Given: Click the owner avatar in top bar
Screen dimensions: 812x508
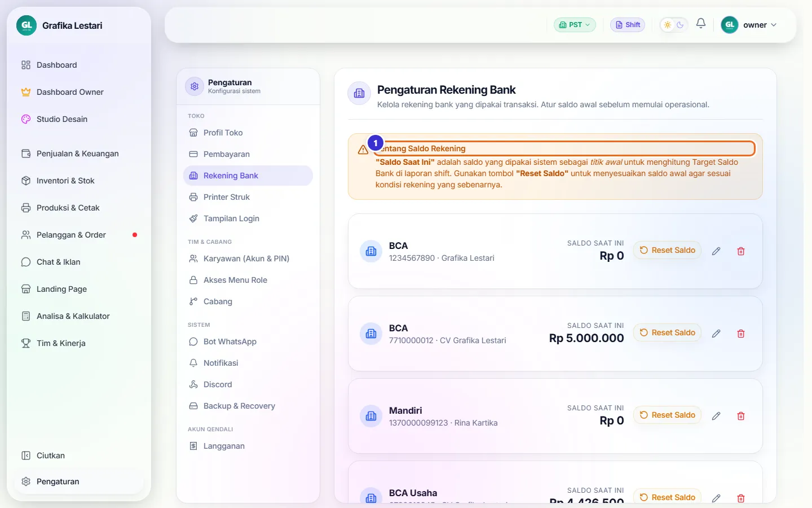Looking at the screenshot, I should 730,25.
